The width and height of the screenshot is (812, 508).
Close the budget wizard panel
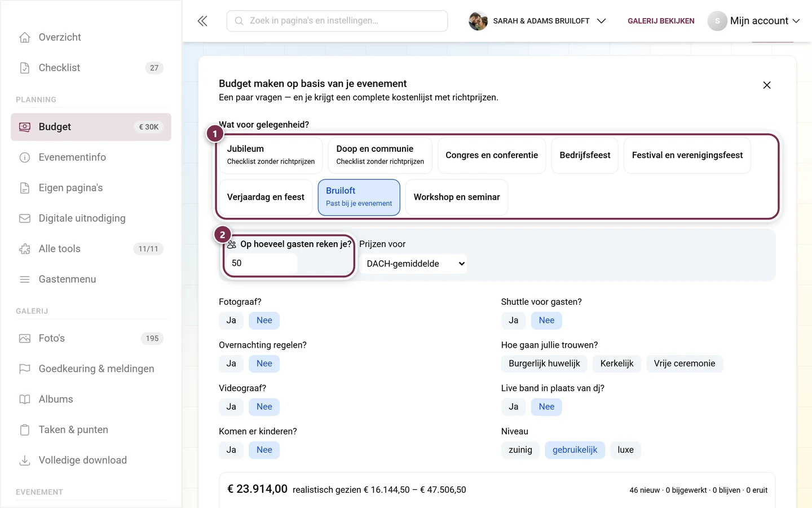767,85
